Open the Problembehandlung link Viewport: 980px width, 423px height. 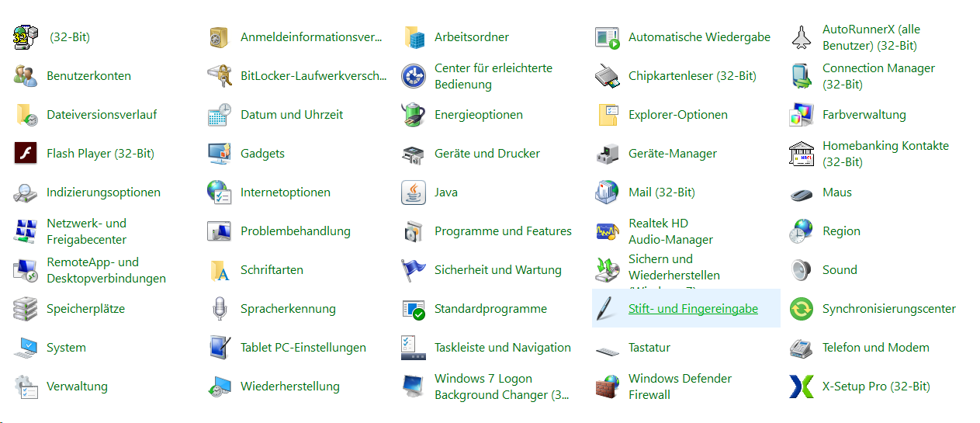tap(296, 231)
